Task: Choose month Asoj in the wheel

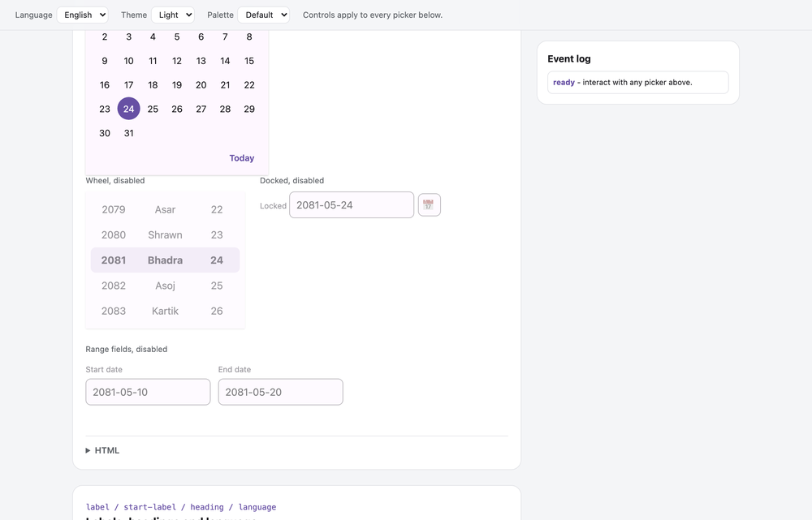Action: click(x=165, y=286)
